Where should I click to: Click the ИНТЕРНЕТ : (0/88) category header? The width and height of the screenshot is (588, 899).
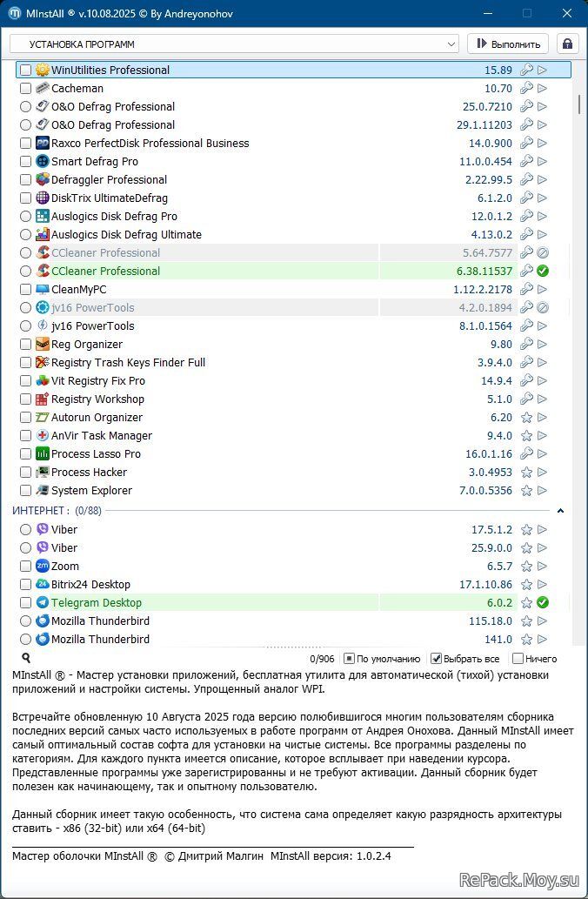click(x=57, y=510)
